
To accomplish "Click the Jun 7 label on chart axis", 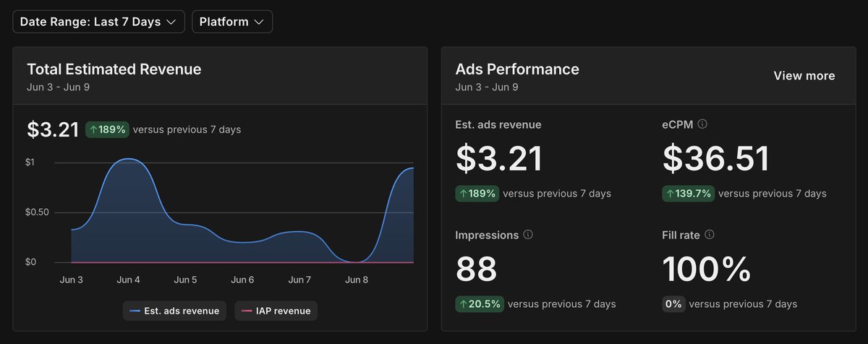I will pos(299,280).
